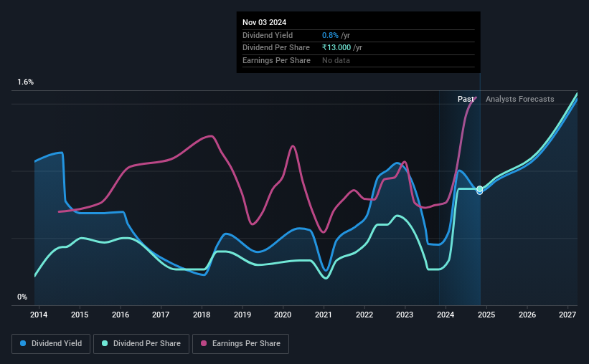Viewport: 589px width, 364px height.
Task: Click the 2026 x-axis label
Action: pos(527,315)
